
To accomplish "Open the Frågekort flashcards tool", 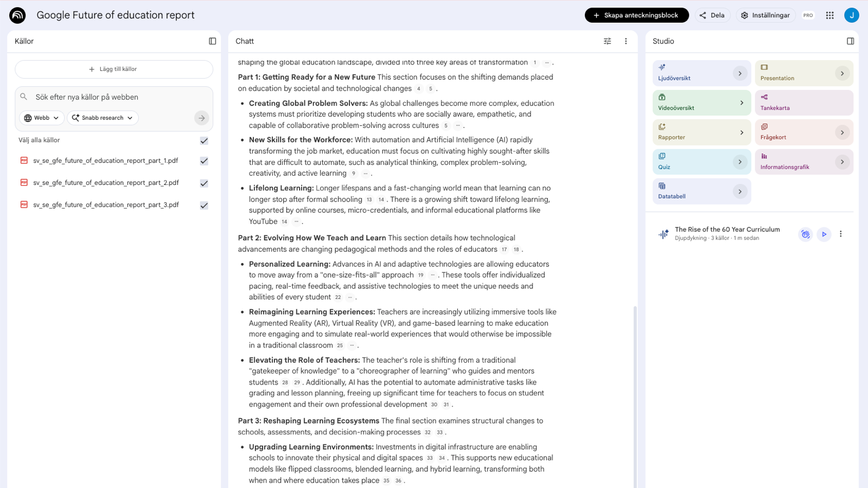I will 803,132.
